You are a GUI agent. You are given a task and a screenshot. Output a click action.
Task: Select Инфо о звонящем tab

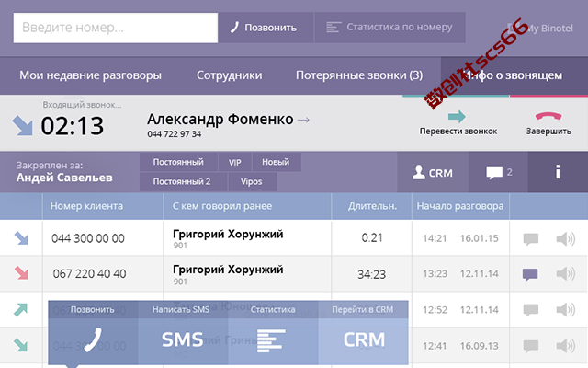(514, 75)
